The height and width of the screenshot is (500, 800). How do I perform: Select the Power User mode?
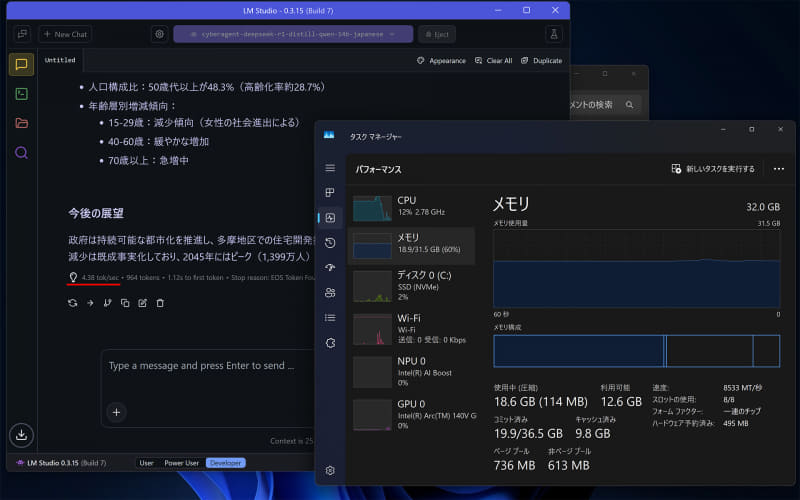(x=181, y=463)
